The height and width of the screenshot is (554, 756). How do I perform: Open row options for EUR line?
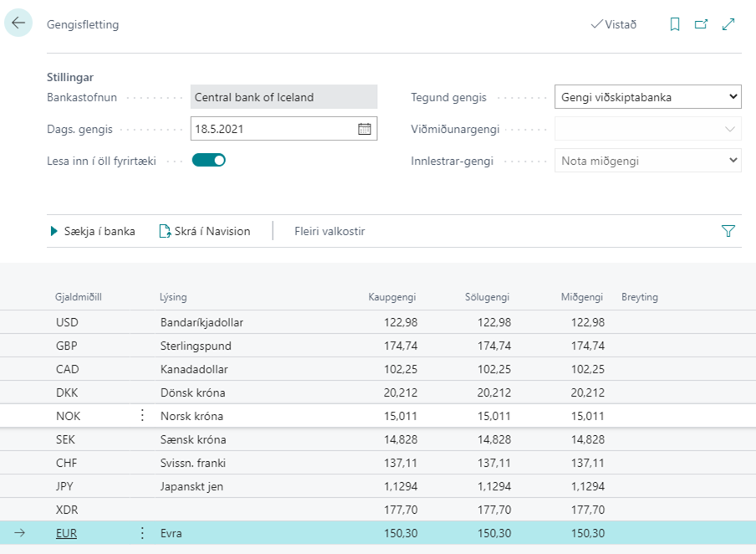tap(141, 533)
